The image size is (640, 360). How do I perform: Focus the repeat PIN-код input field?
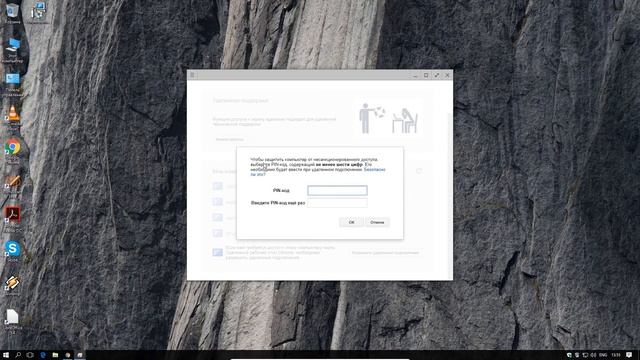tap(337, 203)
